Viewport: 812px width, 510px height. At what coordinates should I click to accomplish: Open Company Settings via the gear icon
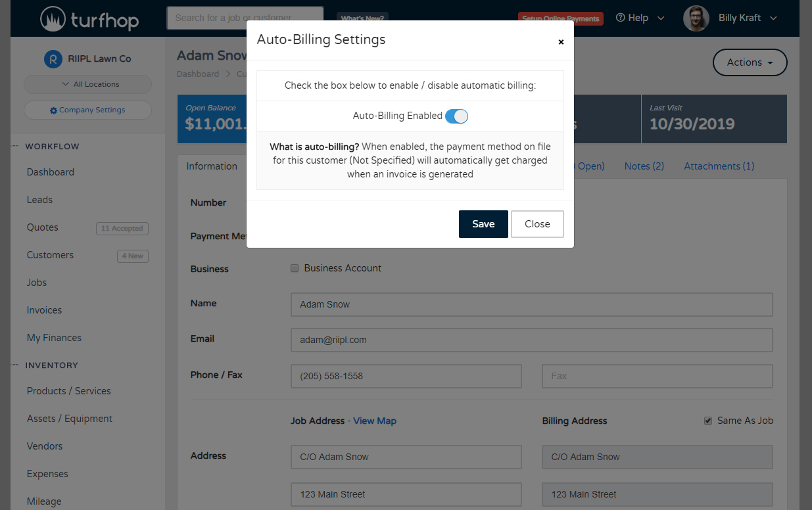point(54,110)
